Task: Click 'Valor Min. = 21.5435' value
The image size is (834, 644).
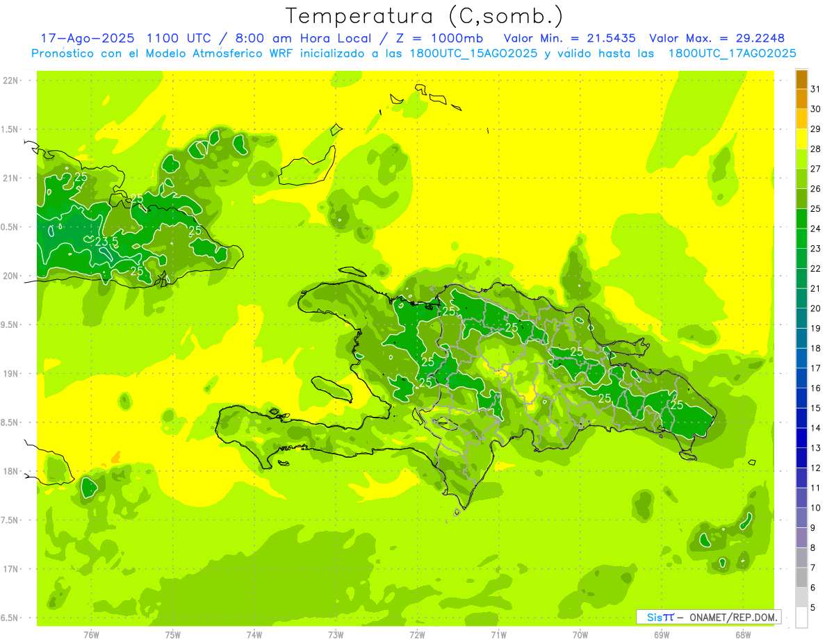Action: pyautogui.click(x=569, y=38)
